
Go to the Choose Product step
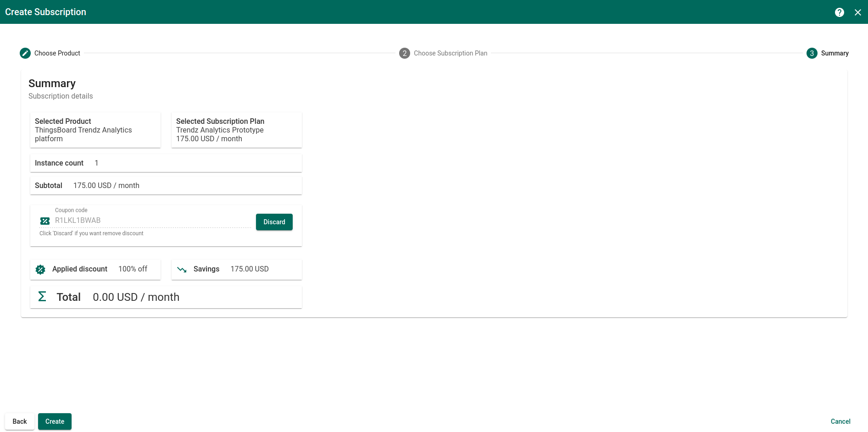(57, 53)
